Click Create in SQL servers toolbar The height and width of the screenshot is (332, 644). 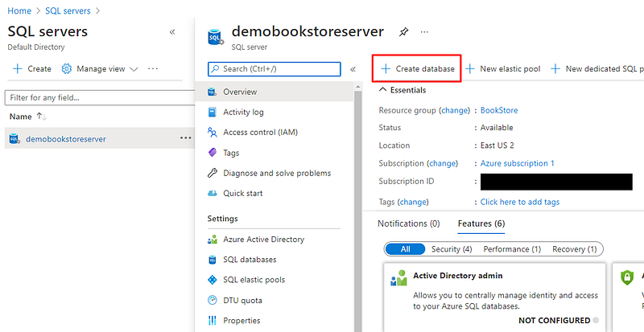pyautogui.click(x=32, y=69)
